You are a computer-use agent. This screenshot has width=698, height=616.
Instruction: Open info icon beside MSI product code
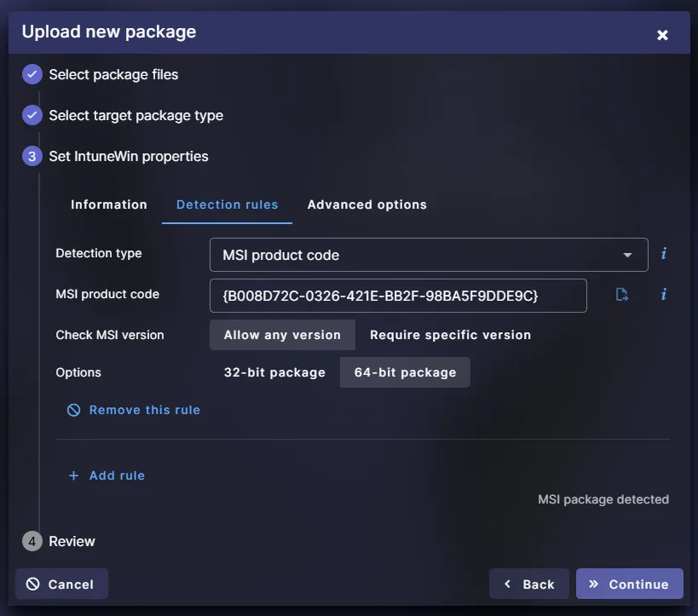click(x=663, y=294)
